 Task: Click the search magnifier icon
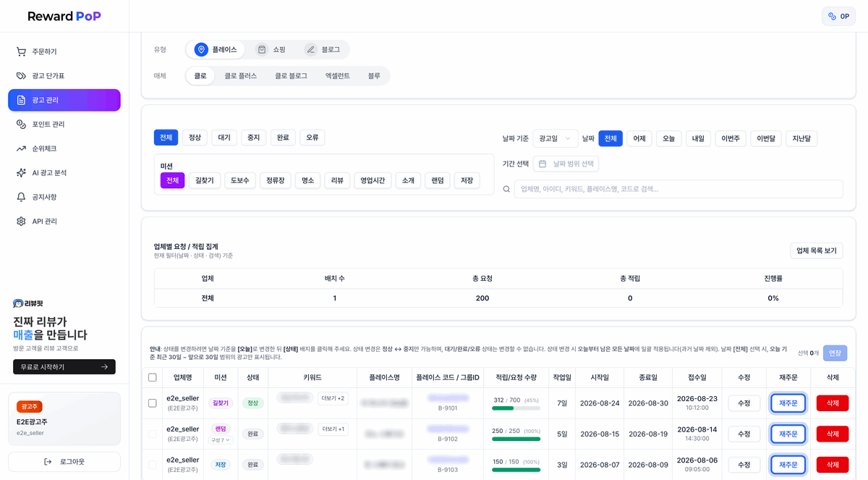pyautogui.click(x=506, y=189)
